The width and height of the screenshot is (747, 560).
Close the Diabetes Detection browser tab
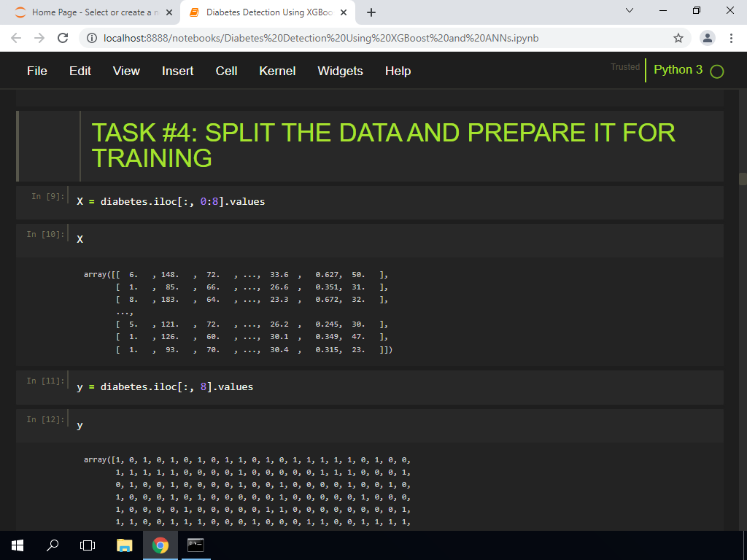tap(344, 13)
